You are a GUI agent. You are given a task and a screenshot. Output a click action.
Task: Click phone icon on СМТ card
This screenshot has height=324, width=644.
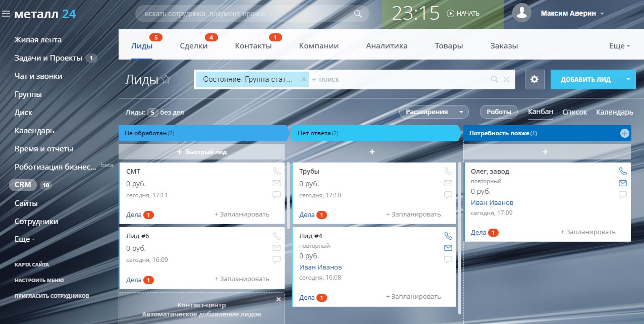277,171
